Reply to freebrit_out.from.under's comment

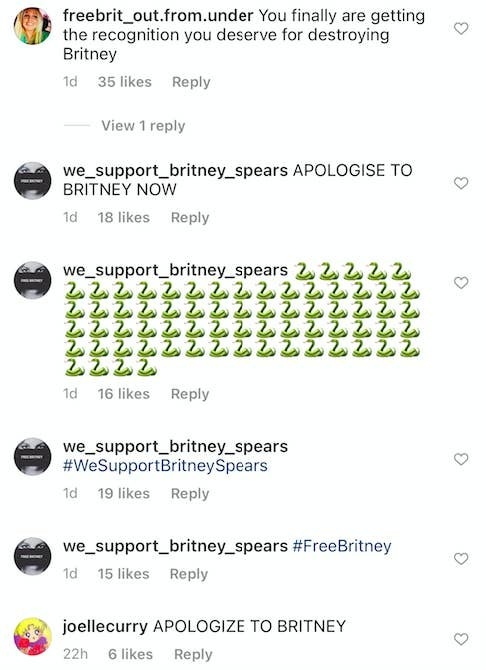click(191, 82)
